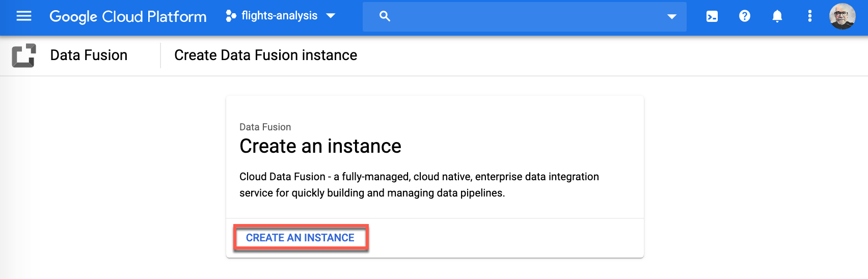Image resolution: width=868 pixels, height=279 pixels.
Task: Expand the flights-analysis project dropdown arrow
Action: [331, 16]
